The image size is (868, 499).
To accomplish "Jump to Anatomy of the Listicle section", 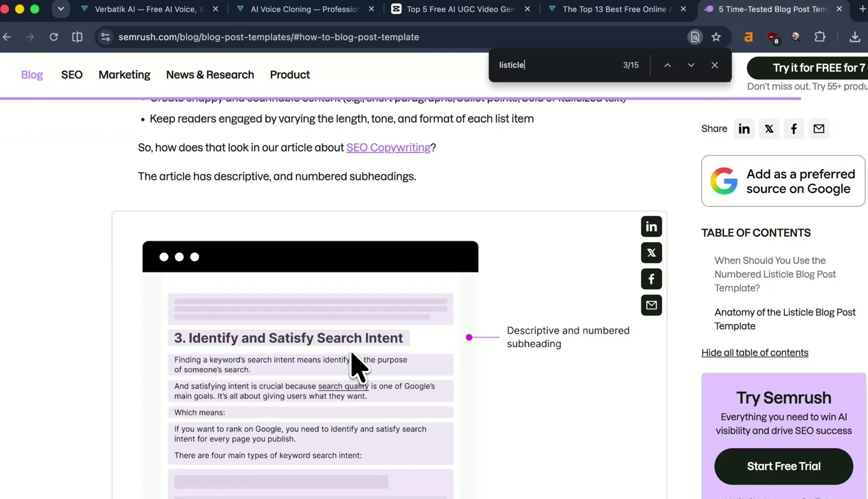I will [785, 319].
